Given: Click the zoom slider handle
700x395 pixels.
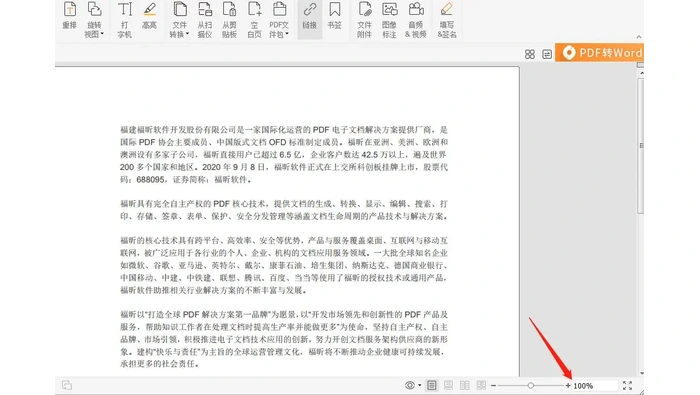Looking at the screenshot, I should click(x=531, y=386).
